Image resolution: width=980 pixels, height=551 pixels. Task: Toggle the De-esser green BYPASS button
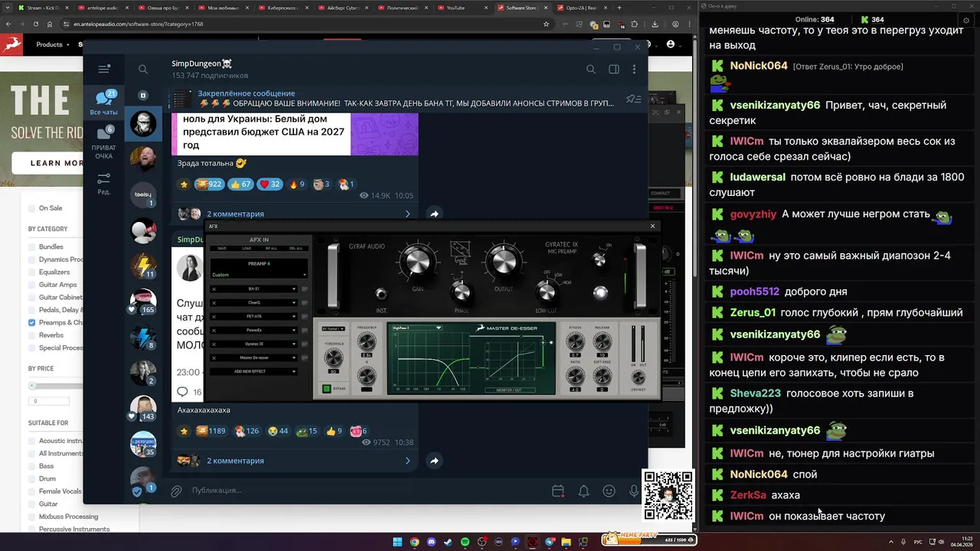327,389
